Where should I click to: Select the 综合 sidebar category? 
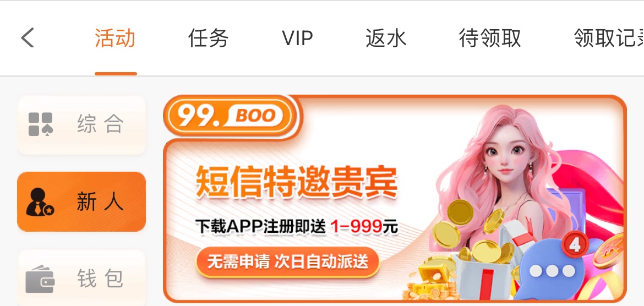(x=81, y=125)
